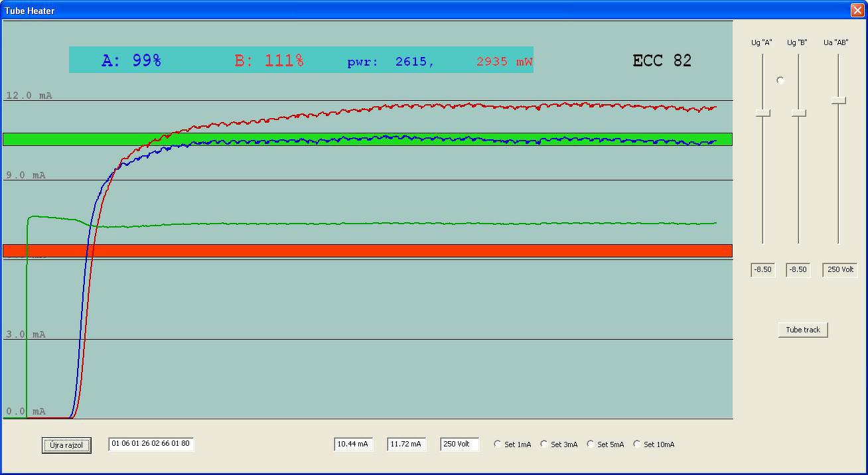Screen dimensions: 868x475
Task: Click the hex data field 01 06 01 26
Action: [x=151, y=444]
